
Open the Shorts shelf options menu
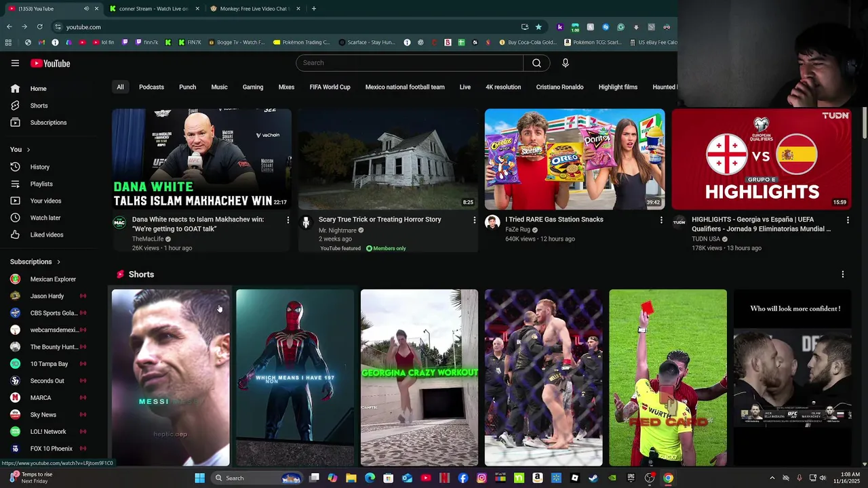[843, 274]
